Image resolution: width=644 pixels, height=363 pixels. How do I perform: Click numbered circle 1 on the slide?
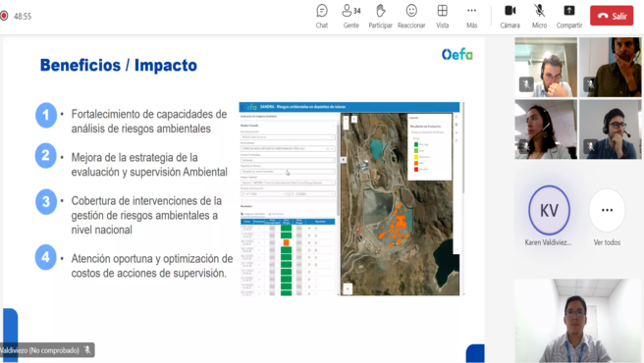[x=46, y=115]
